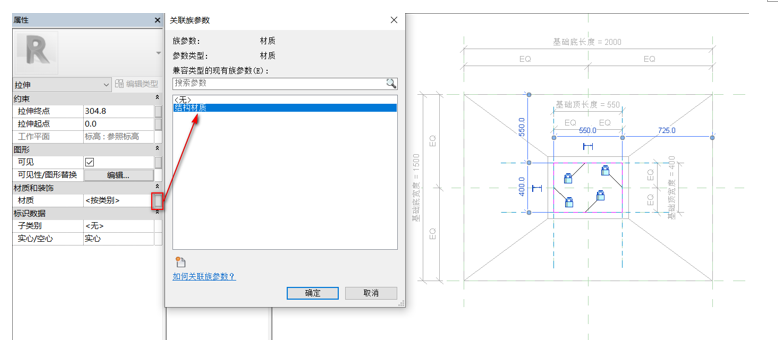This screenshot has height=362, width=778.
Task: Toggle the 可见 checkbox
Action: [90, 162]
